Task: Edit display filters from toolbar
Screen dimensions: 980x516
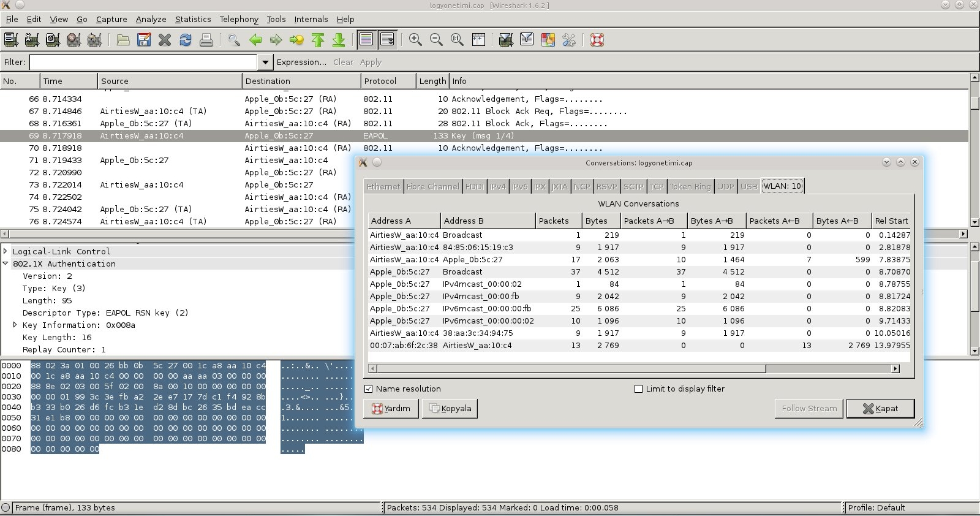Action: click(527, 40)
